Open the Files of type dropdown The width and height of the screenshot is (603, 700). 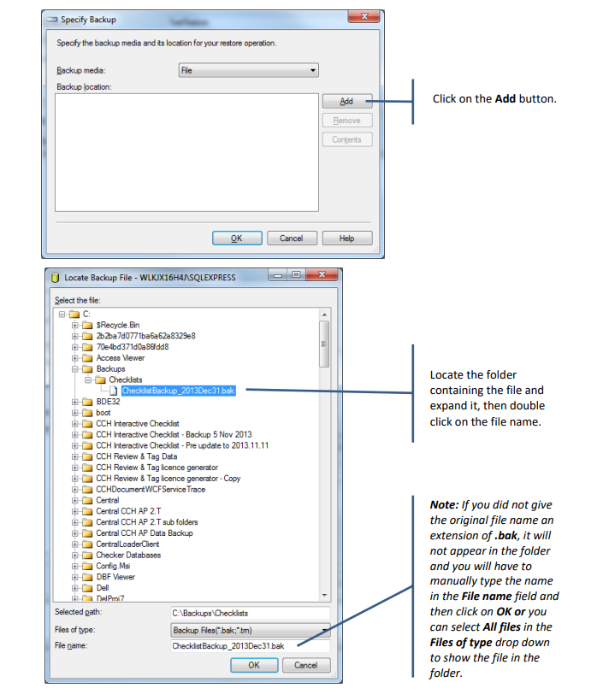251,631
